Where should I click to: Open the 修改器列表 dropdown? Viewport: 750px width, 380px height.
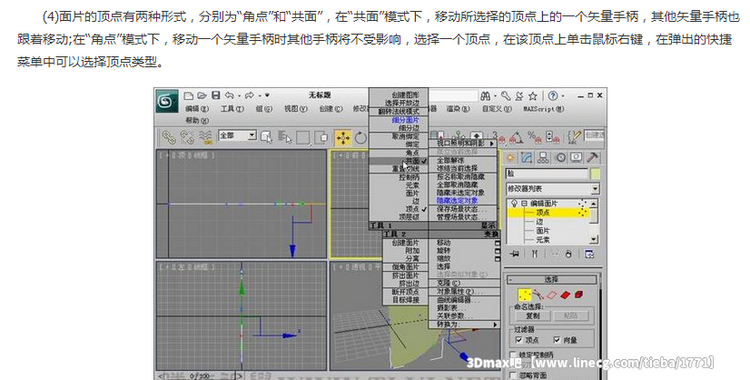click(x=553, y=189)
